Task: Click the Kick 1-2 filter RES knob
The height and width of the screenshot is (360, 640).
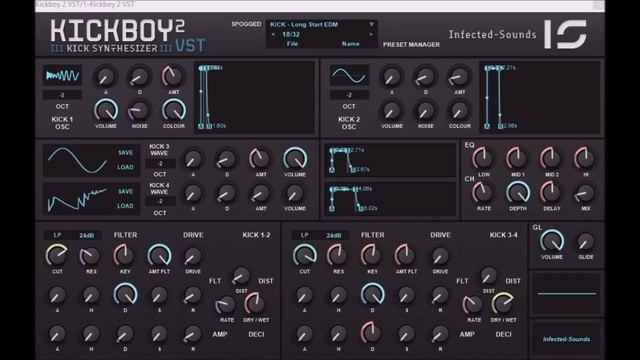Action: click(91, 256)
